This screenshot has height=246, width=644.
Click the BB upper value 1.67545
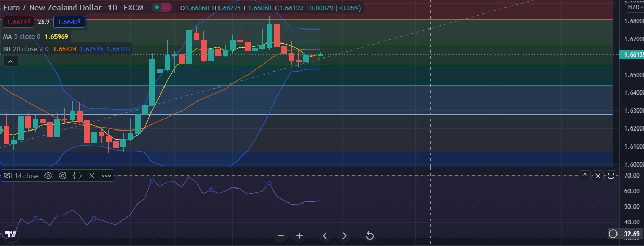[91, 49]
